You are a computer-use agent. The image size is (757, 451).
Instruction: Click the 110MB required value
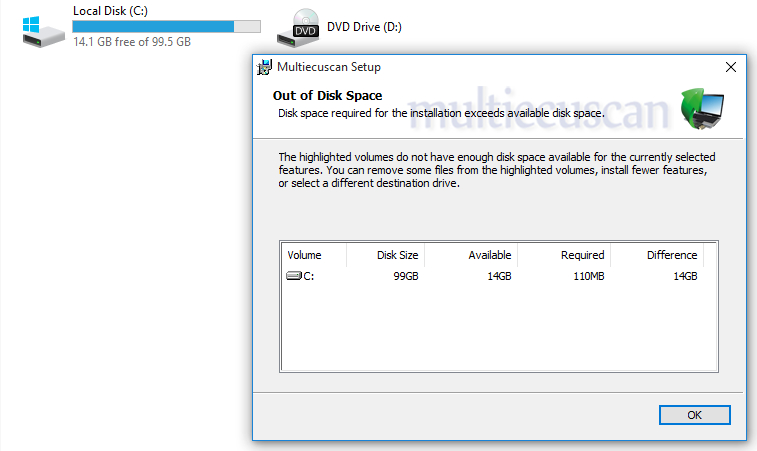pyautogui.click(x=589, y=276)
